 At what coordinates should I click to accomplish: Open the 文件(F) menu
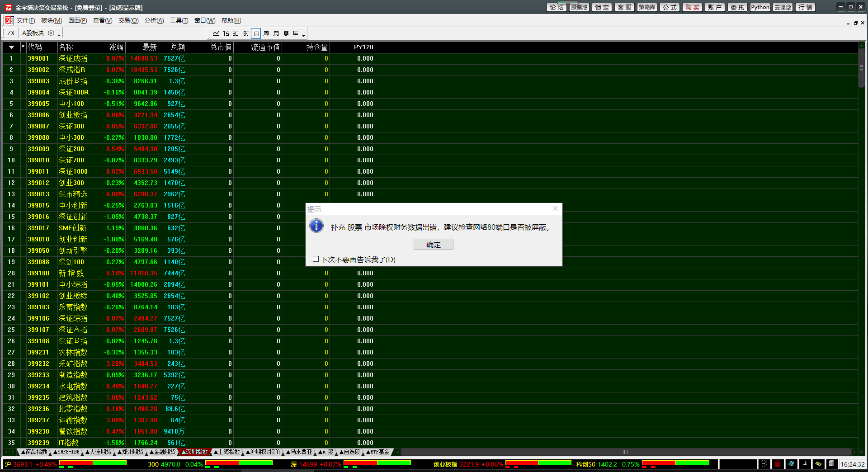(x=26, y=20)
